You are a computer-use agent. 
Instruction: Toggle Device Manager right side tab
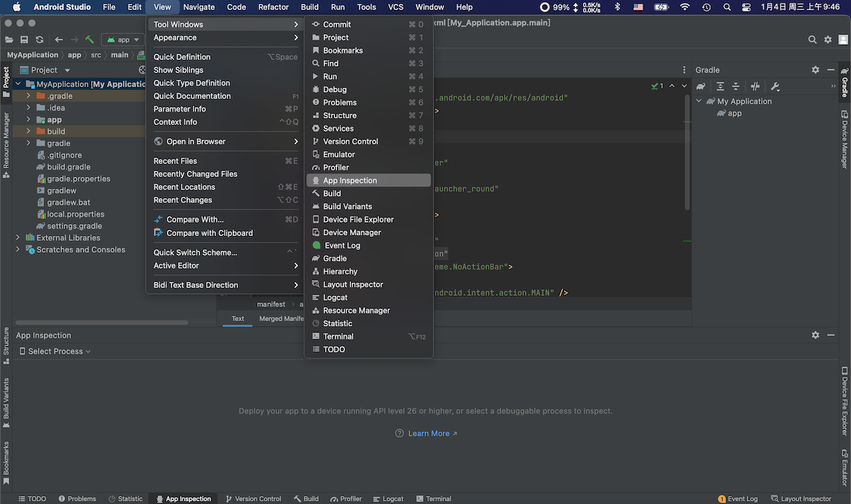click(x=845, y=140)
